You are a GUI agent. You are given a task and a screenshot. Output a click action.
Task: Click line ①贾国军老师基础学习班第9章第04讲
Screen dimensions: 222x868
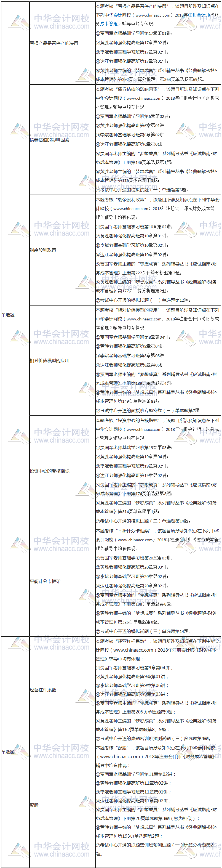(135, 668)
